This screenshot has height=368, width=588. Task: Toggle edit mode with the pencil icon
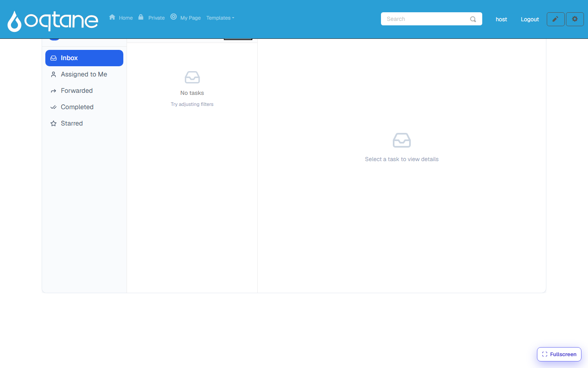pyautogui.click(x=555, y=19)
